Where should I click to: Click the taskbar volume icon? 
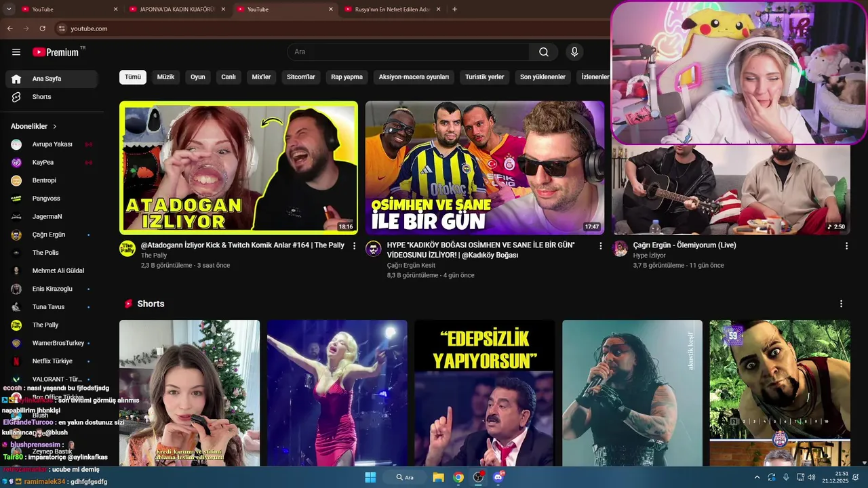pyautogui.click(x=812, y=477)
